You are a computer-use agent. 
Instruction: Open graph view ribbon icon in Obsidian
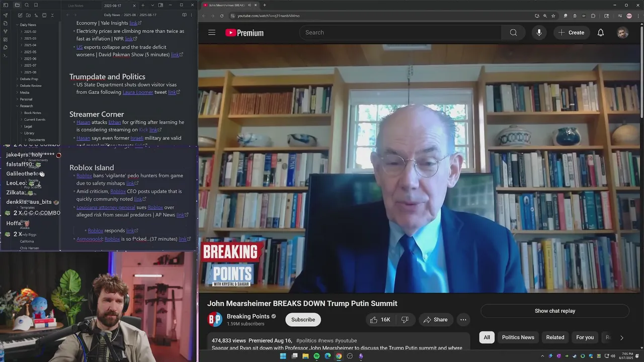[x=6, y=31]
